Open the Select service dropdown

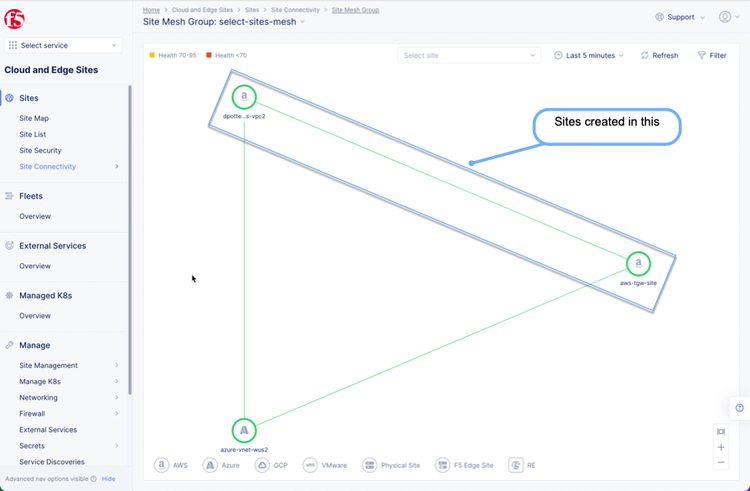point(64,45)
